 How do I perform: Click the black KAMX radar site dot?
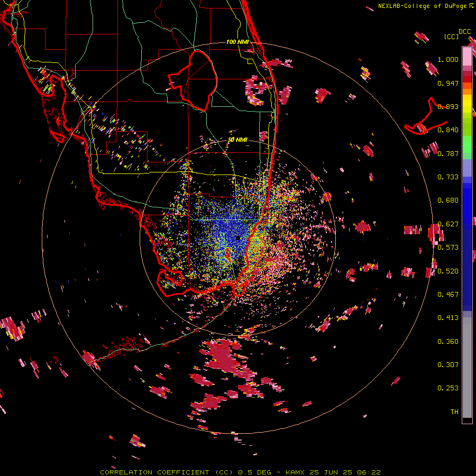pos(238,238)
